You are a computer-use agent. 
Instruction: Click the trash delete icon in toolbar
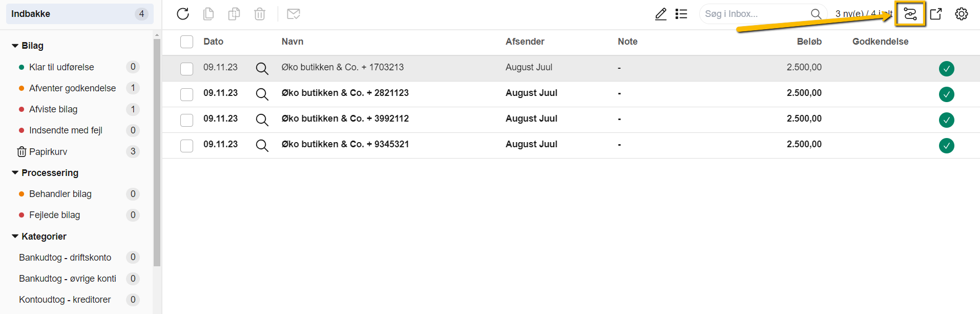pyautogui.click(x=260, y=14)
